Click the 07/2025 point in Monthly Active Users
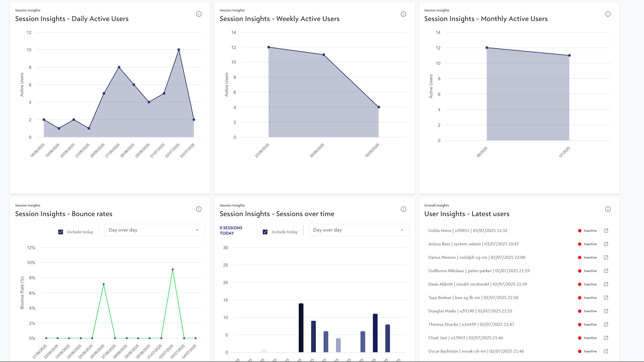 [569, 55]
